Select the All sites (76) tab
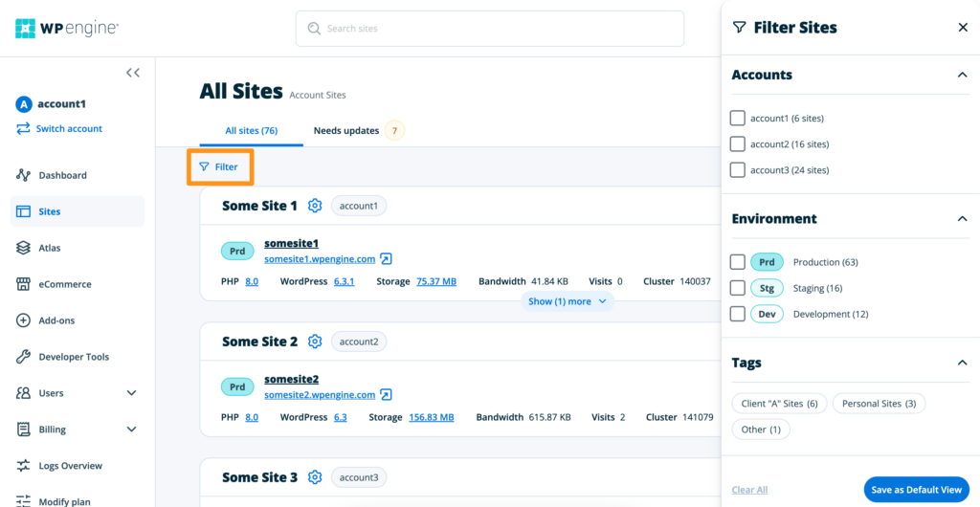Image resolution: width=980 pixels, height=507 pixels. tap(251, 131)
